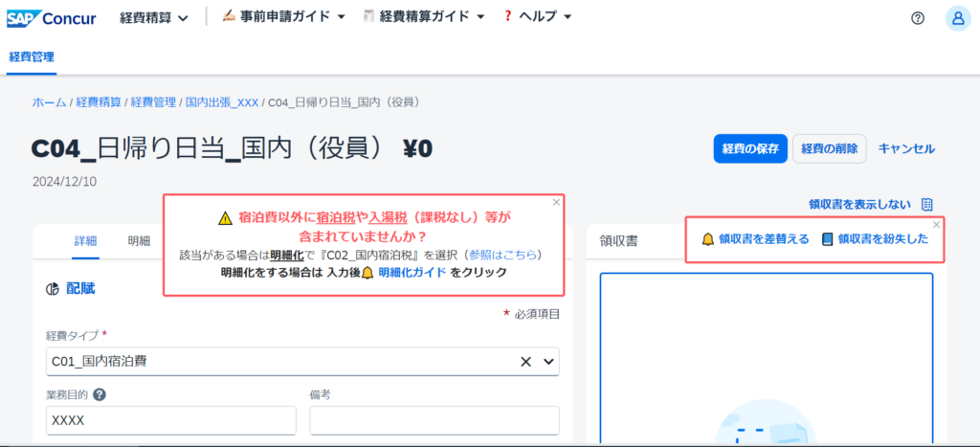Click the キャンセル link

[x=905, y=148]
